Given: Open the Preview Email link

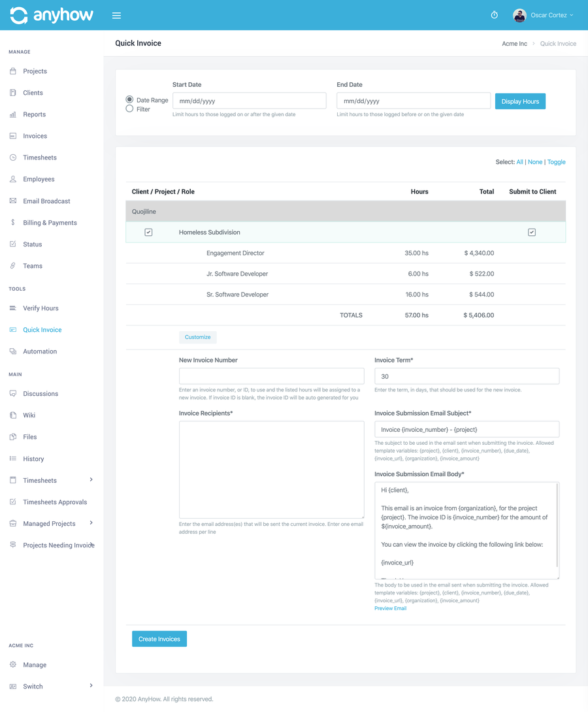Looking at the screenshot, I should coord(391,609).
